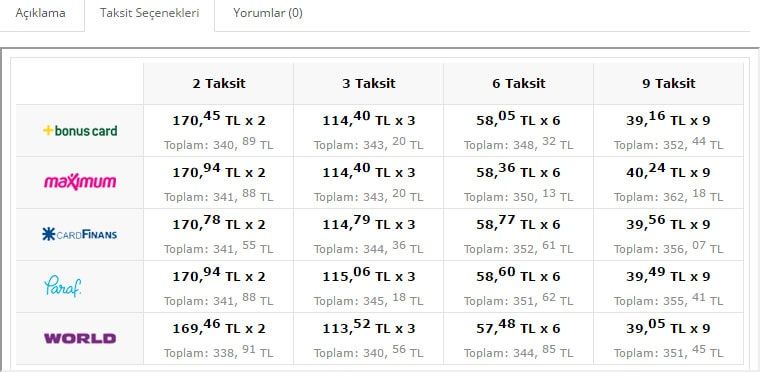This screenshot has height=372, width=763.
Task: Click the 6 Taksit column header
Action: click(x=518, y=83)
